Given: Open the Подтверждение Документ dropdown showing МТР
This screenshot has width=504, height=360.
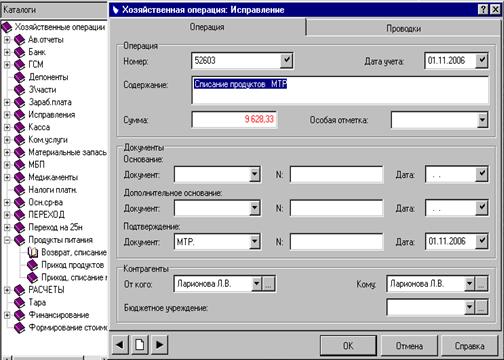Looking at the screenshot, I should [255, 241].
